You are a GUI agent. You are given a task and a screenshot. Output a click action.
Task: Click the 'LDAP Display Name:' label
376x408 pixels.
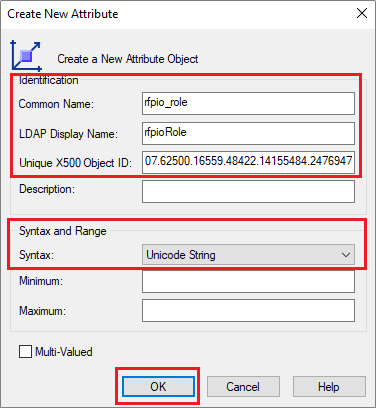tap(68, 134)
